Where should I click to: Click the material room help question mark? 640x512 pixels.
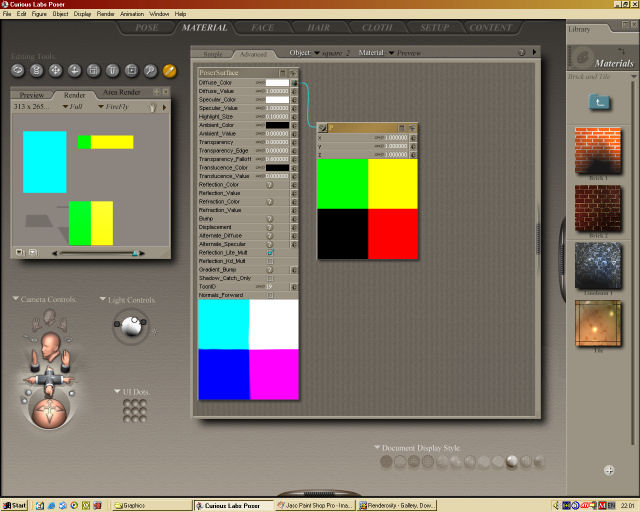[x=522, y=52]
